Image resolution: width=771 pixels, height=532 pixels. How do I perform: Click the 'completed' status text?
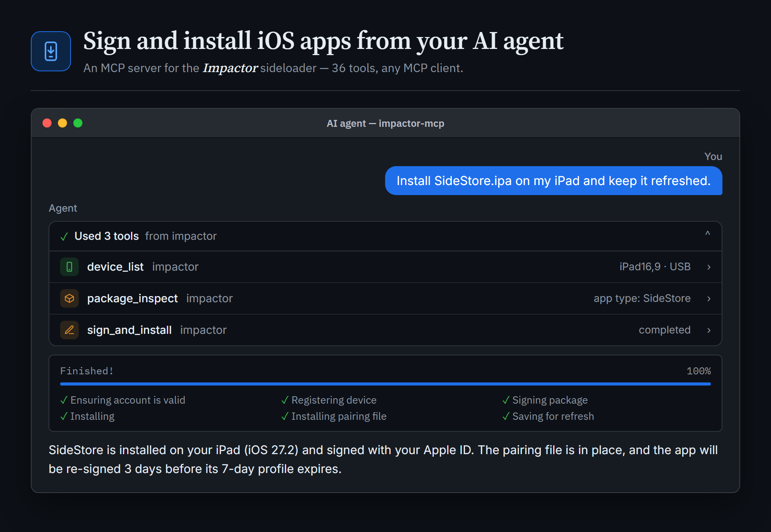(x=665, y=330)
